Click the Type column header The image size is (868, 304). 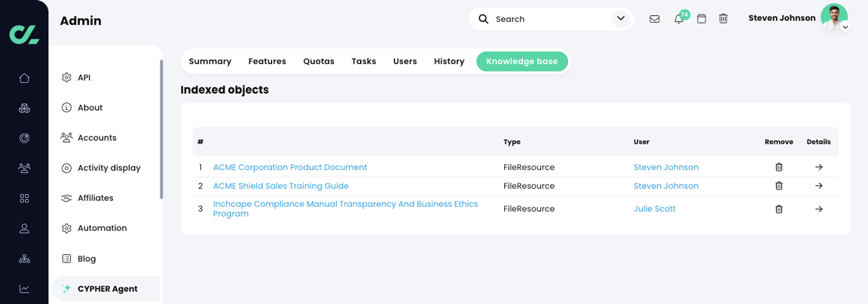pos(512,142)
